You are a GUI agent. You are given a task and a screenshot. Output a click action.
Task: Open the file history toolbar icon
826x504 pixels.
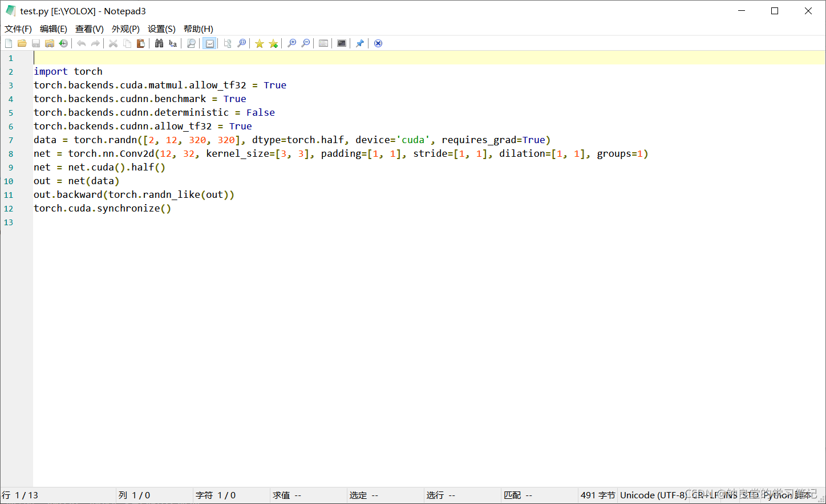click(x=63, y=43)
